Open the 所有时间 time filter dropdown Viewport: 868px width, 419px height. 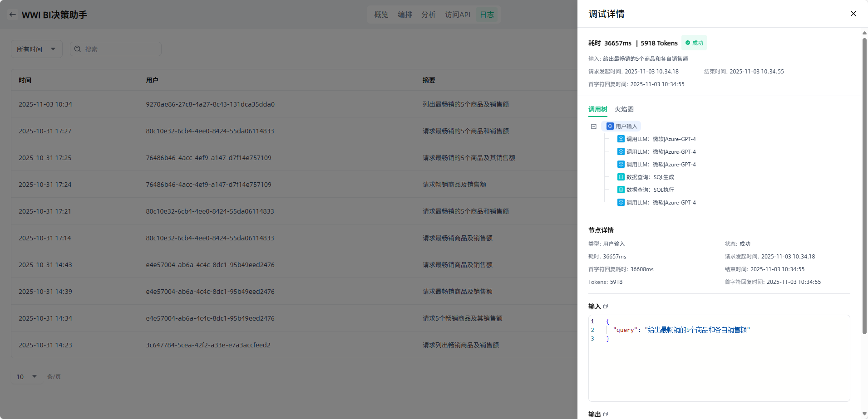pyautogui.click(x=36, y=49)
